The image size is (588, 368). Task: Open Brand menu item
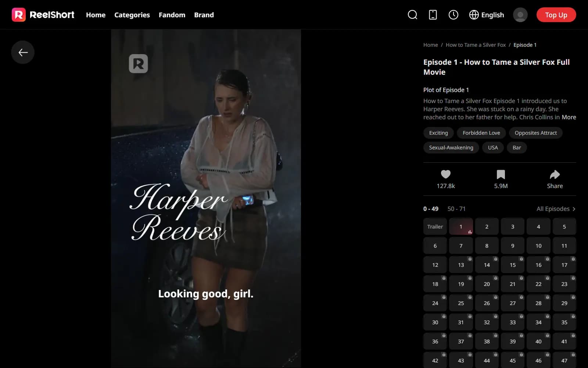click(204, 15)
